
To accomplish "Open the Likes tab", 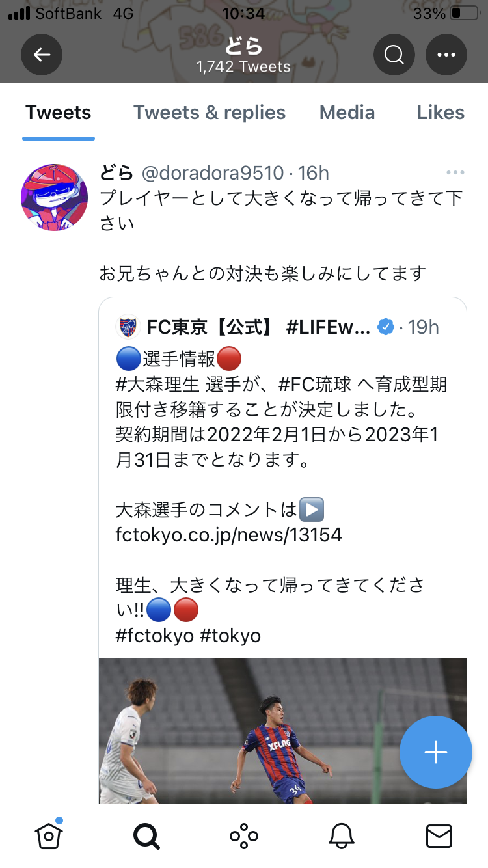I will (x=441, y=113).
